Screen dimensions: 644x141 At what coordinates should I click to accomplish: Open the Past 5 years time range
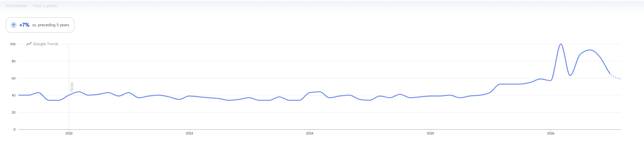tap(45, 6)
